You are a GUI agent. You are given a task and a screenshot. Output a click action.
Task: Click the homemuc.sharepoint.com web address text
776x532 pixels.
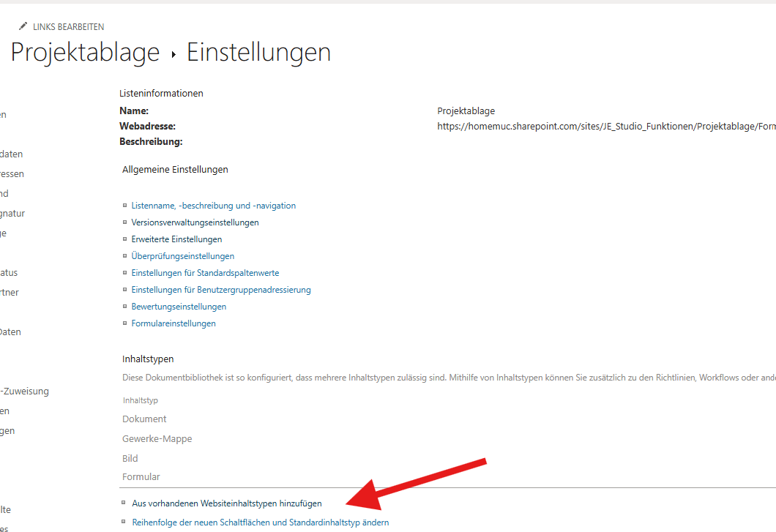(606, 127)
